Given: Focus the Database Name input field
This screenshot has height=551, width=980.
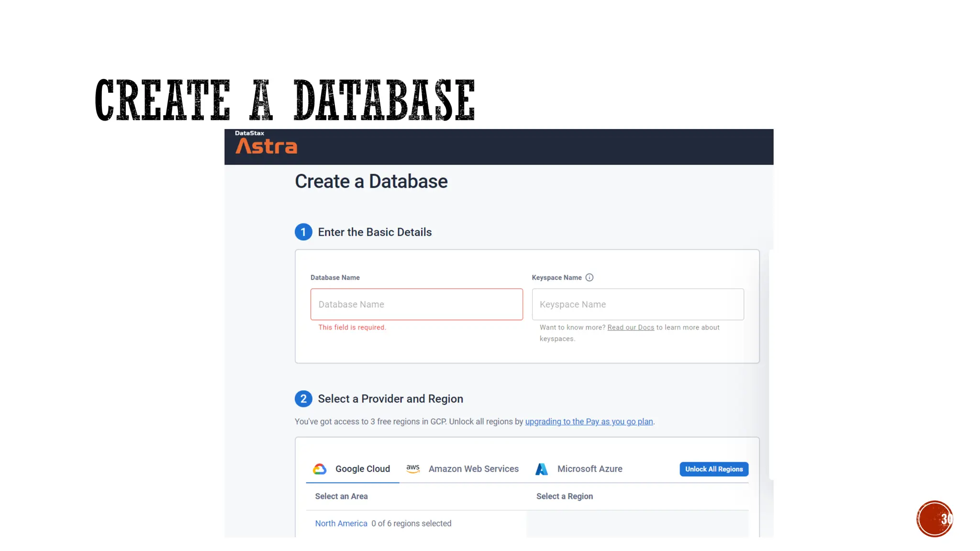Looking at the screenshot, I should coord(416,305).
